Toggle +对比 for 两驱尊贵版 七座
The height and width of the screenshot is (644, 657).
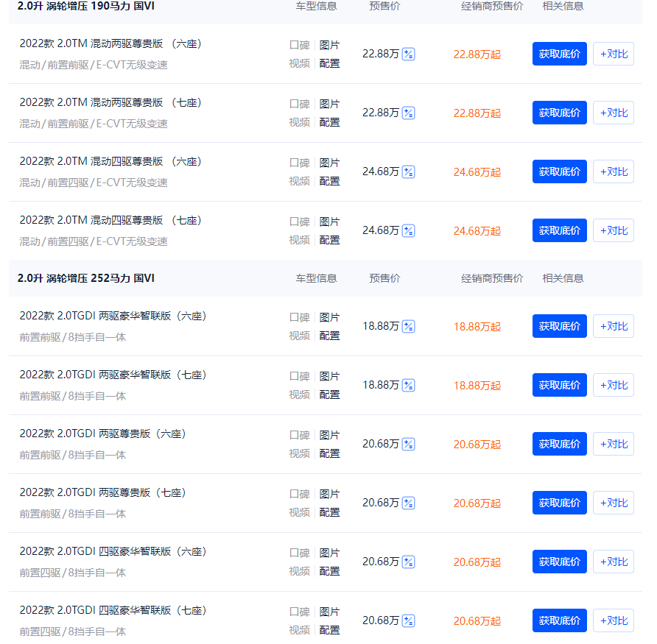tap(614, 503)
